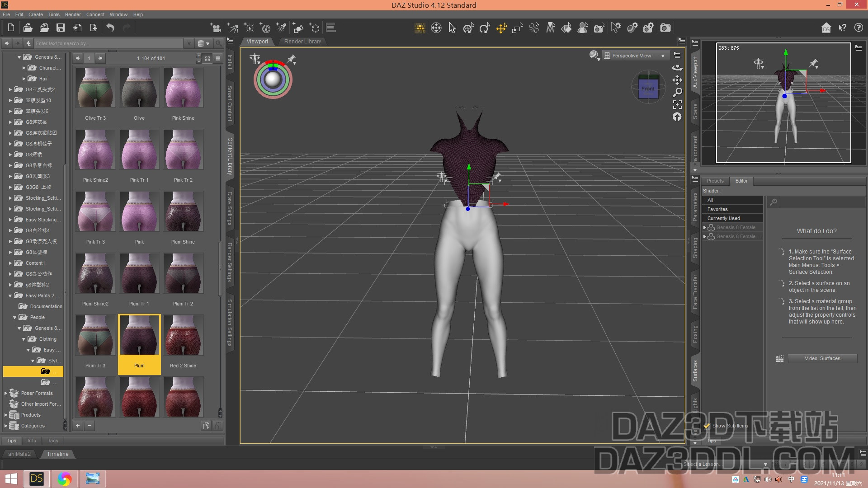
Task: Go to next page of content results
Action: pos(100,58)
